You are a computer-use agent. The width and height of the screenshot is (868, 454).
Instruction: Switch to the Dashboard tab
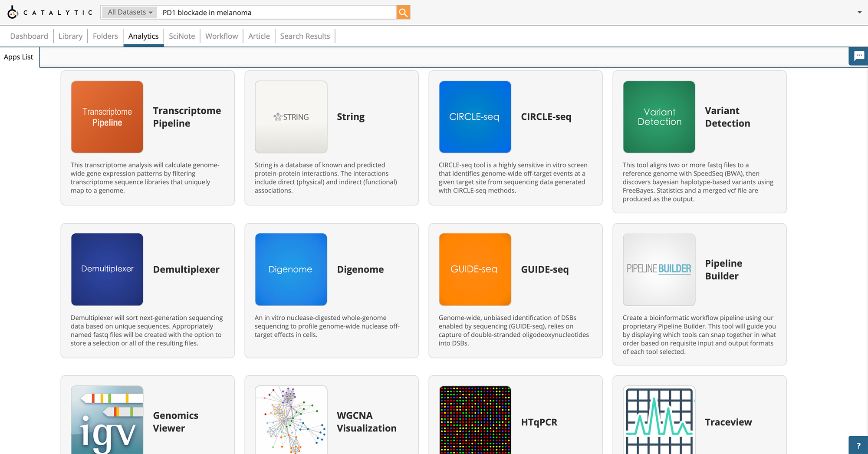pyautogui.click(x=29, y=36)
